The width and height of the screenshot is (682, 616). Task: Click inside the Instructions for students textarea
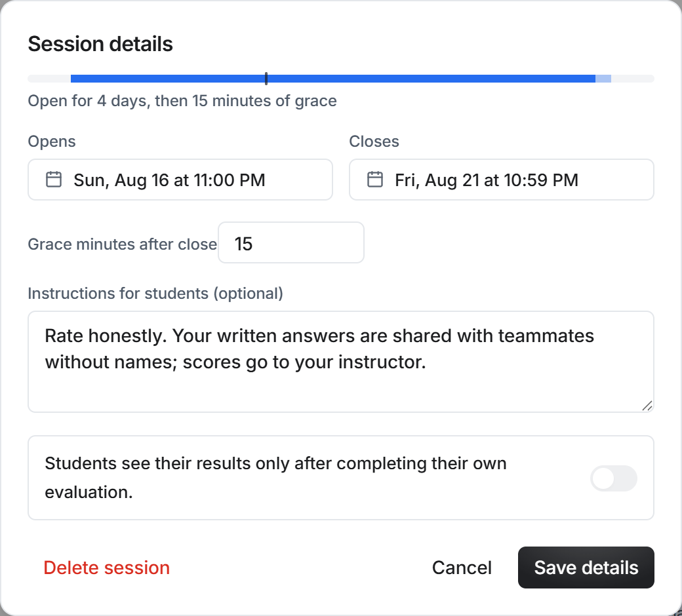tap(341, 362)
